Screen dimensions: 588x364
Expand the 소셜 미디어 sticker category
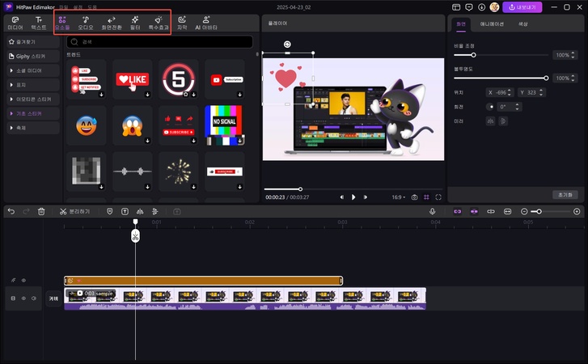pos(33,70)
